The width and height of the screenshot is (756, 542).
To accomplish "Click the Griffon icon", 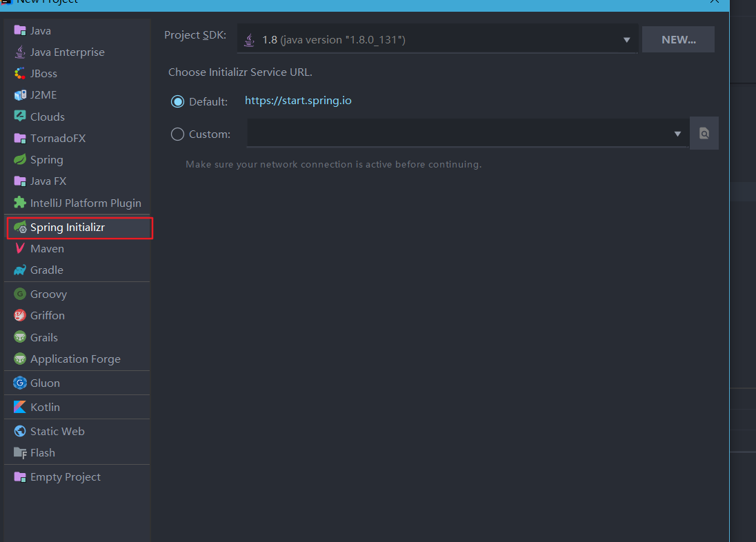I will pyautogui.click(x=20, y=315).
